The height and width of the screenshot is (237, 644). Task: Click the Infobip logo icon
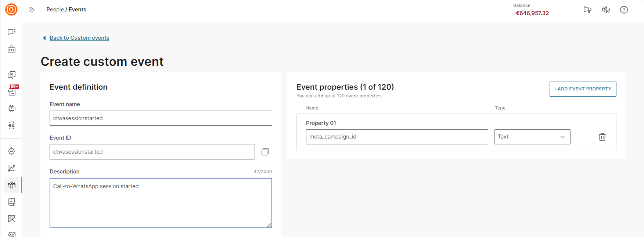[11, 10]
